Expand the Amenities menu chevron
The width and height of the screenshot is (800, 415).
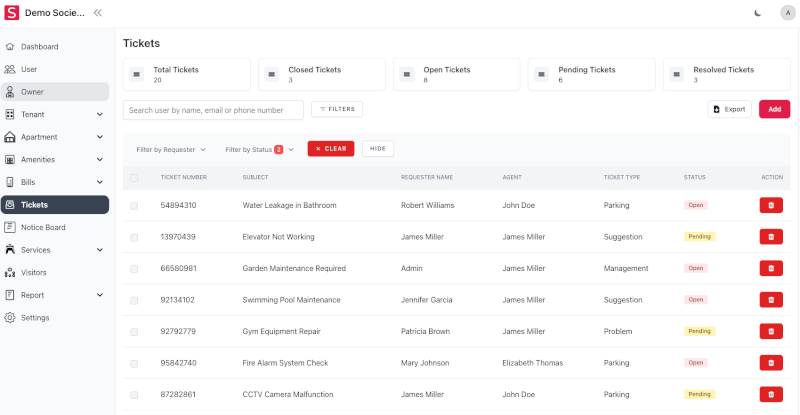[100, 159]
